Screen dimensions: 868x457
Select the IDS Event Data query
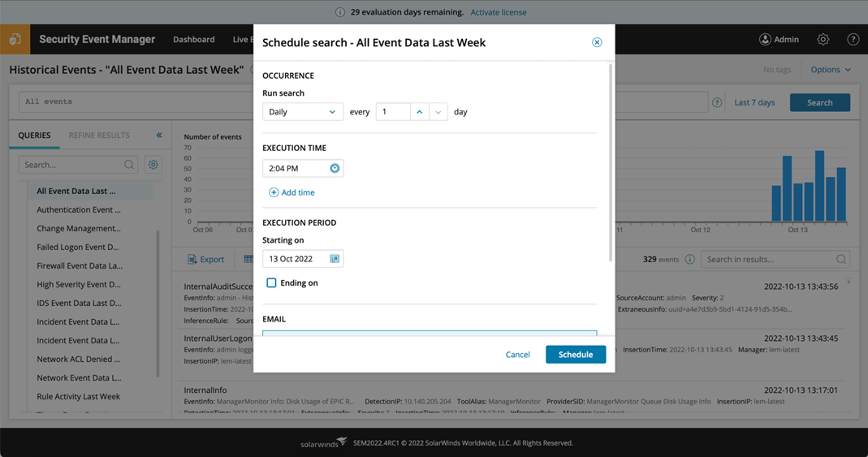[x=79, y=304]
